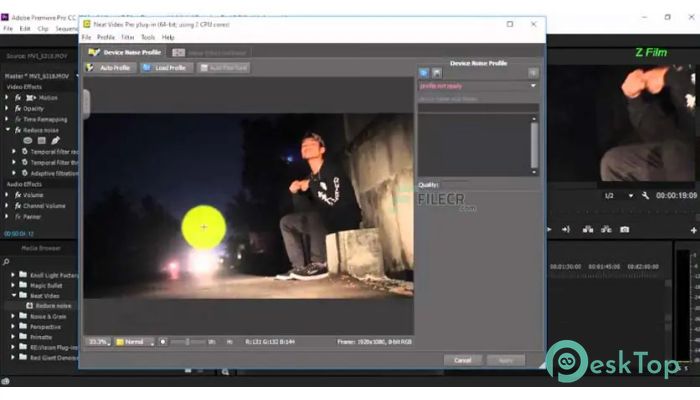Select pen mask tool under Reduce noise
The width and height of the screenshot is (700, 400).
[x=55, y=141]
